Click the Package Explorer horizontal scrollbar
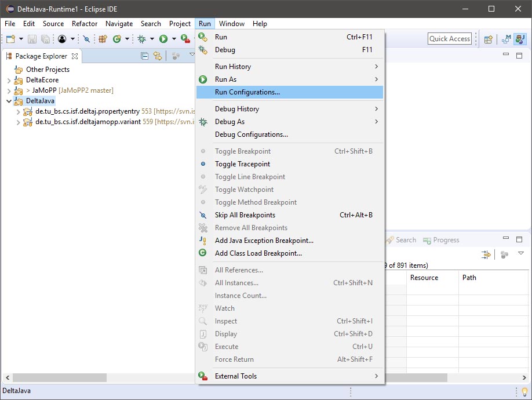 point(60,377)
